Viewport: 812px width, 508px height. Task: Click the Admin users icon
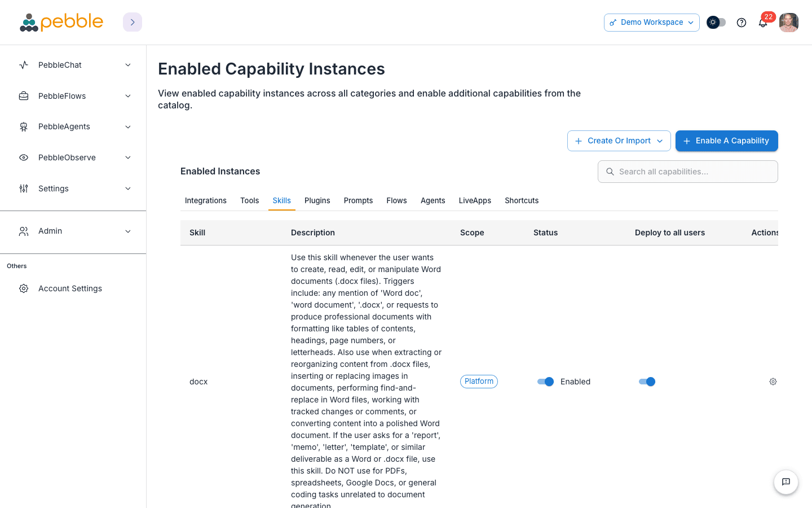[x=24, y=231]
